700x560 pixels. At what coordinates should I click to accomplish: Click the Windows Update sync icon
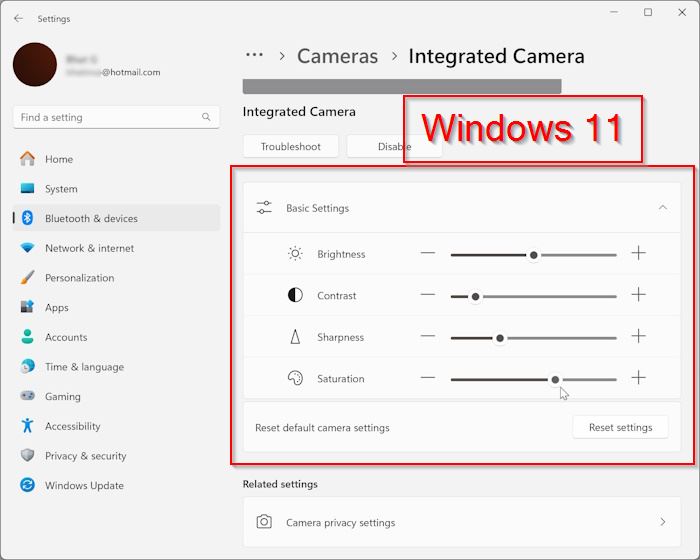click(x=27, y=485)
